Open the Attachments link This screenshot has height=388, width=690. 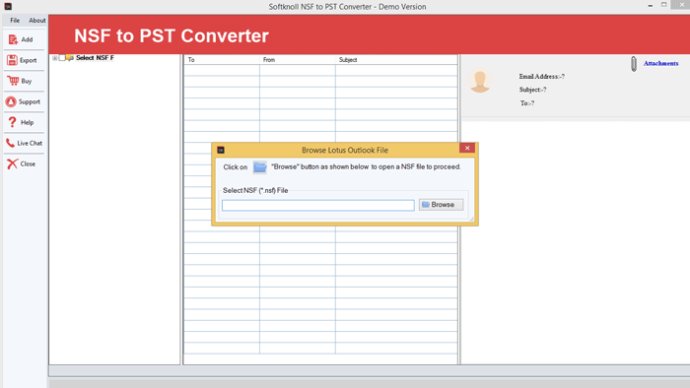[661, 63]
